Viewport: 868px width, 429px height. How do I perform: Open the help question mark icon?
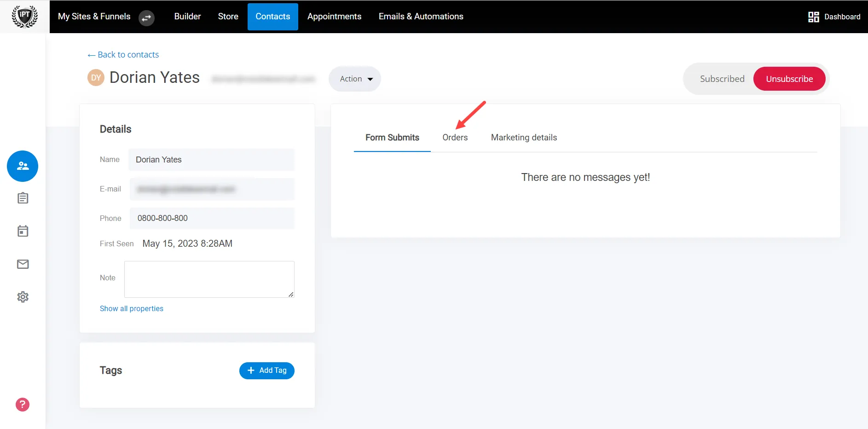[22, 404]
